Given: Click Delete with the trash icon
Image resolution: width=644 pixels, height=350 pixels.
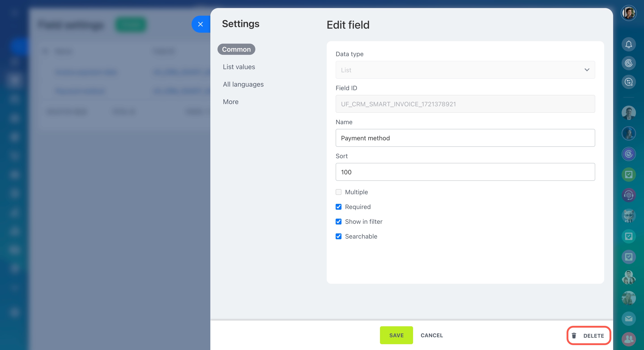Looking at the screenshot, I should (x=589, y=335).
